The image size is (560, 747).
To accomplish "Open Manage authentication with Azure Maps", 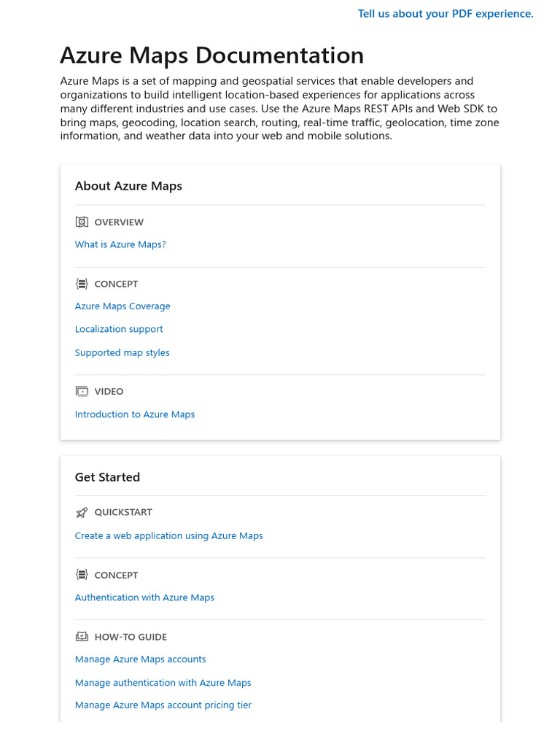I will (163, 683).
